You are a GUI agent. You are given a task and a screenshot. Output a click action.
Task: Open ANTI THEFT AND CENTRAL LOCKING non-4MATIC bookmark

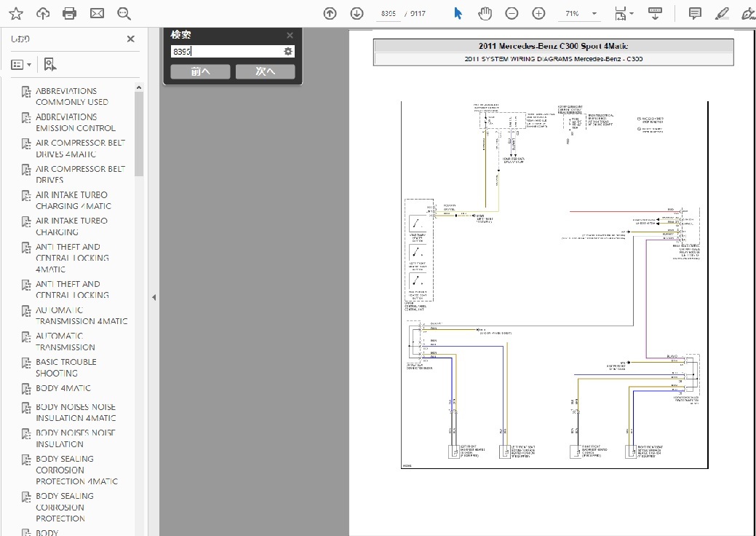coord(72,289)
